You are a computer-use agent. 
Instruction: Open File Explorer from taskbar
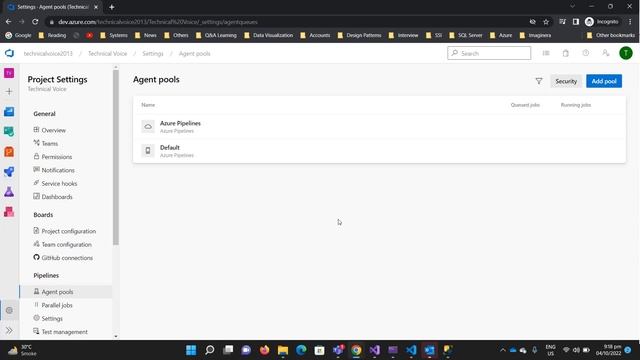click(x=283, y=350)
